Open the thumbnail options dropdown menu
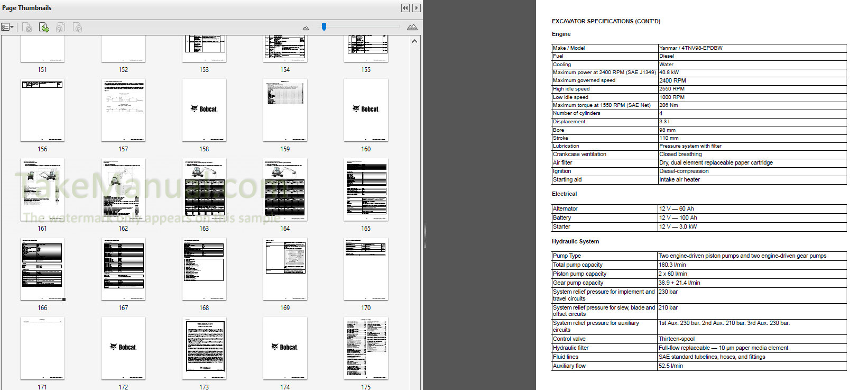868x390 pixels. pyautogui.click(x=7, y=28)
